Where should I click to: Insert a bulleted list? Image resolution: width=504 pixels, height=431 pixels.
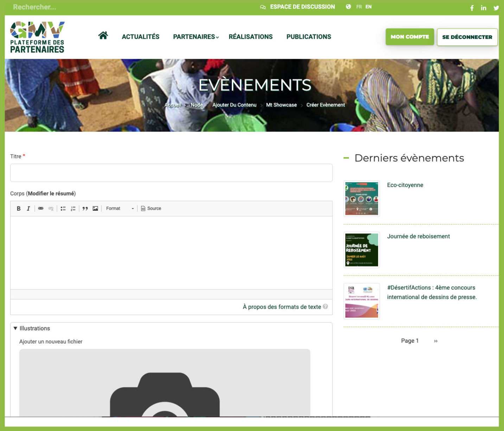63,208
